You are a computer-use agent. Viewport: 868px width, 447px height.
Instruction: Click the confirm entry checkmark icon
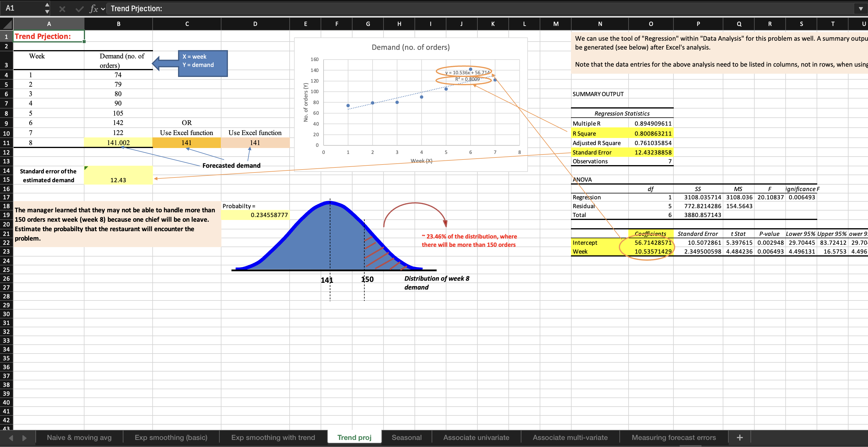click(79, 9)
